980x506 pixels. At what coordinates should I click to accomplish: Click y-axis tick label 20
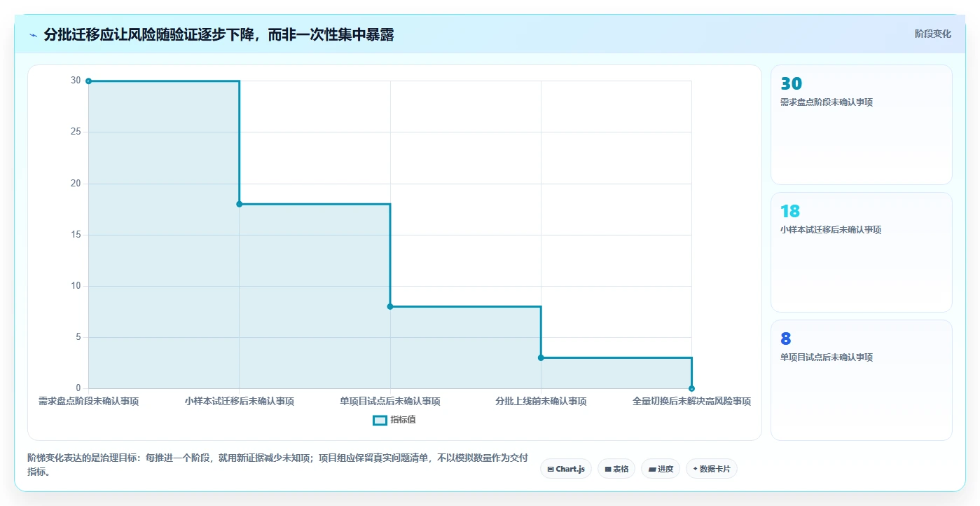point(76,184)
